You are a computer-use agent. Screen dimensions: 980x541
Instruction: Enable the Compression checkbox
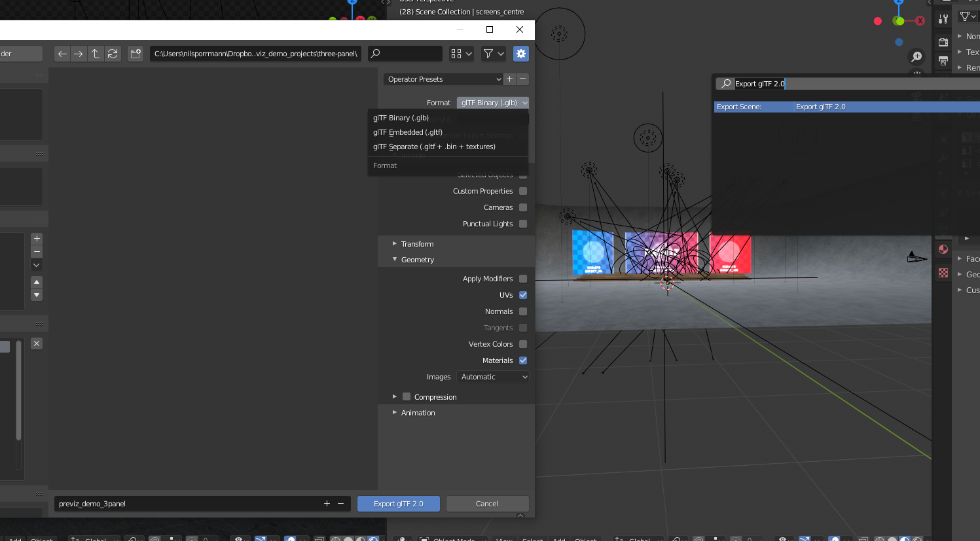407,396
